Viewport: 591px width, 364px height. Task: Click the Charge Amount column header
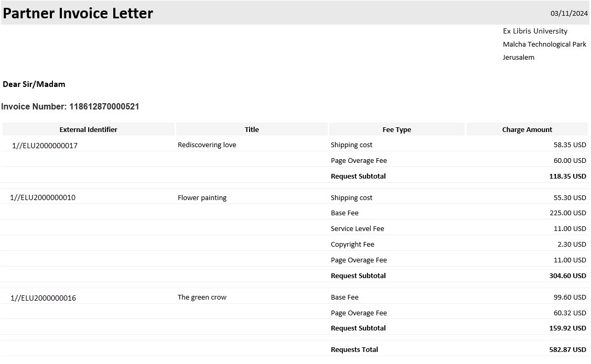(x=527, y=129)
